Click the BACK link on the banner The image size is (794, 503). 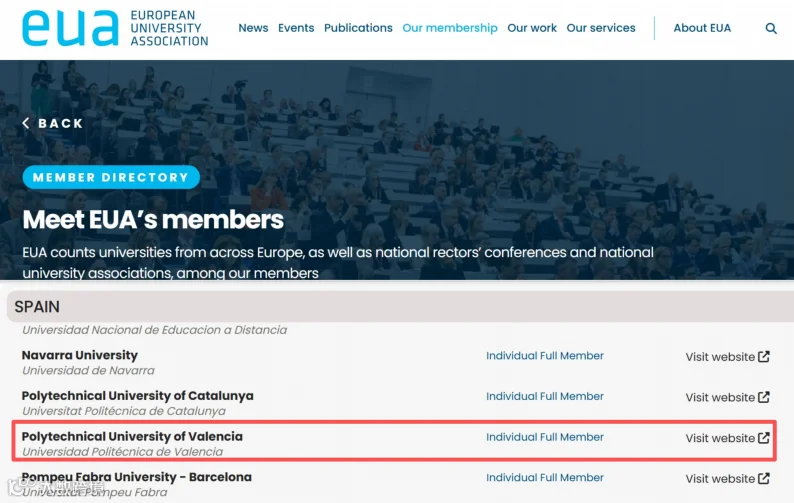click(x=53, y=123)
